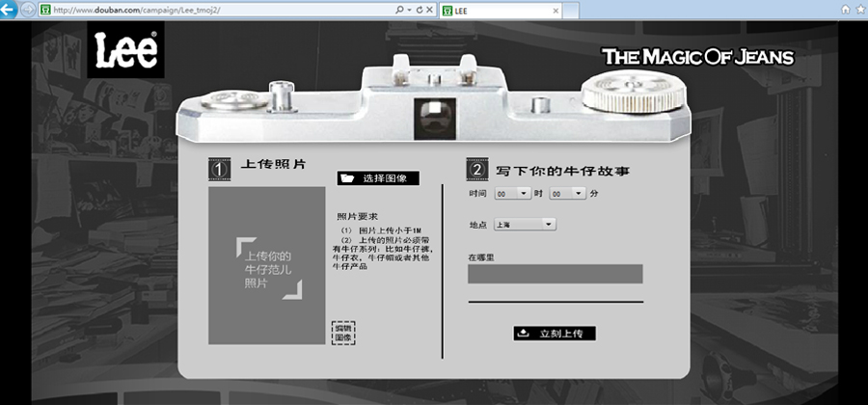The height and width of the screenshot is (405, 868).
Task: Click the 立刻上传 upload now button
Action: coord(555,334)
